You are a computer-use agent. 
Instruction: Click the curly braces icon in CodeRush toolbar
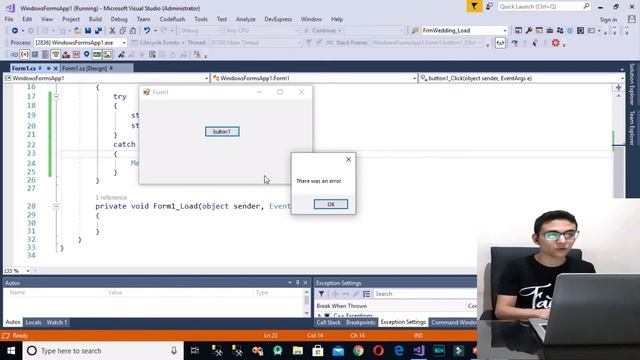coord(24,54)
